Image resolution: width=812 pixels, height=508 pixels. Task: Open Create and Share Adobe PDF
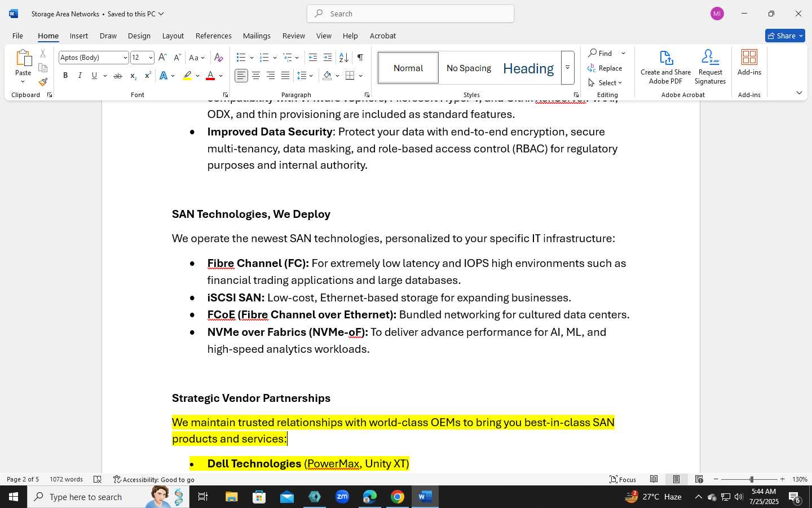coord(665,67)
